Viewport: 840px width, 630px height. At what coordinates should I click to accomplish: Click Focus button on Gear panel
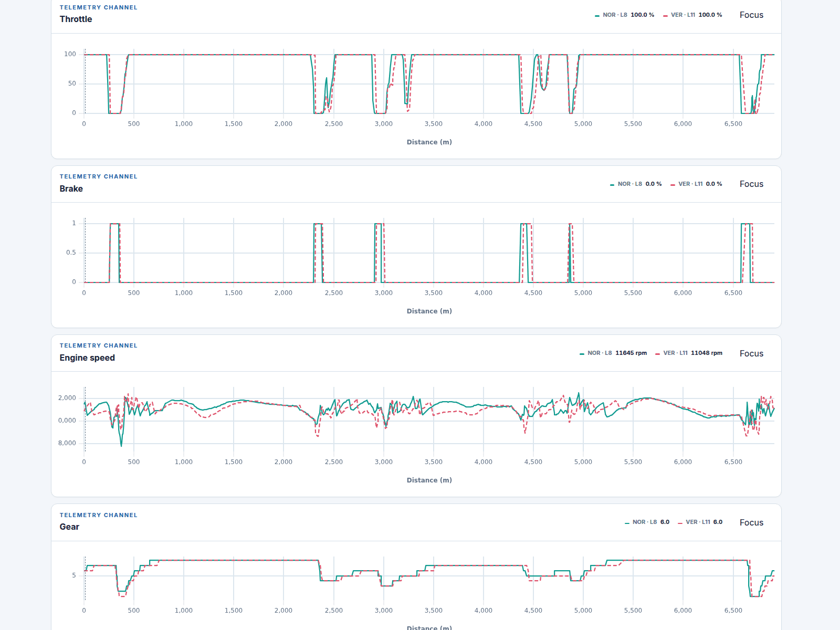[751, 523]
